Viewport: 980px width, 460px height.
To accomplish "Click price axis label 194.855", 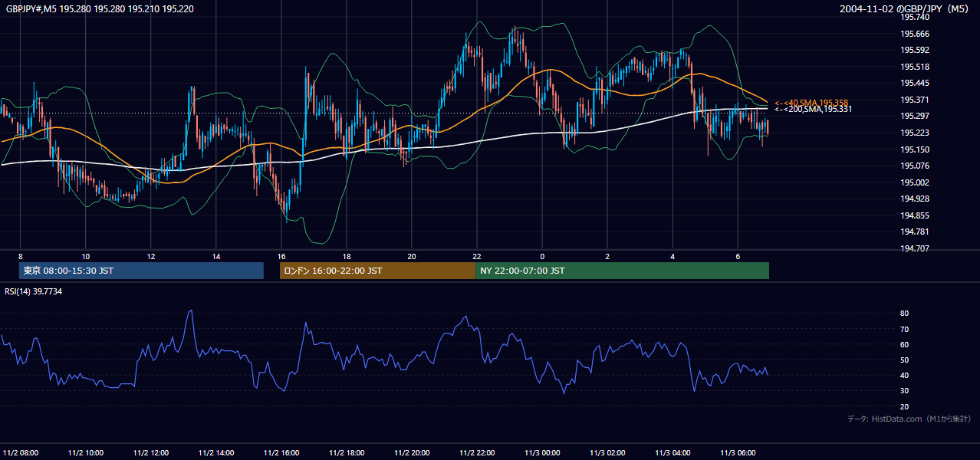I will click(915, 215).
